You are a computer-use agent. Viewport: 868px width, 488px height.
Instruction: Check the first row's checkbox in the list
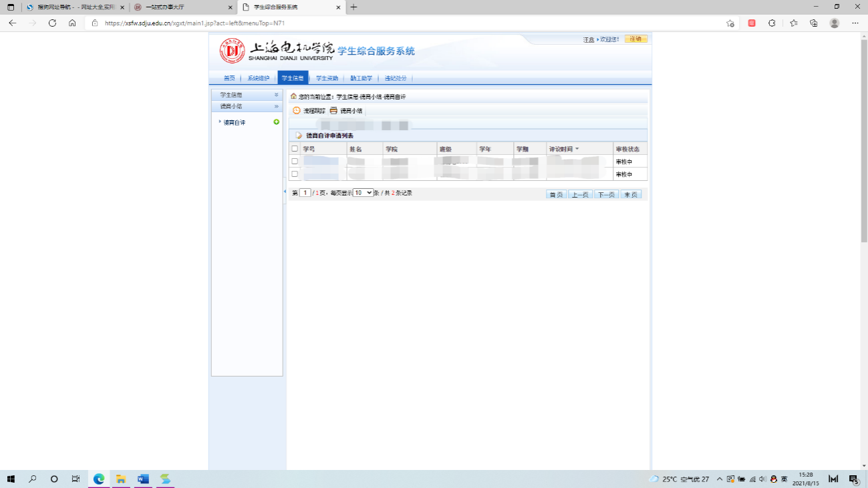click(295, 162)
